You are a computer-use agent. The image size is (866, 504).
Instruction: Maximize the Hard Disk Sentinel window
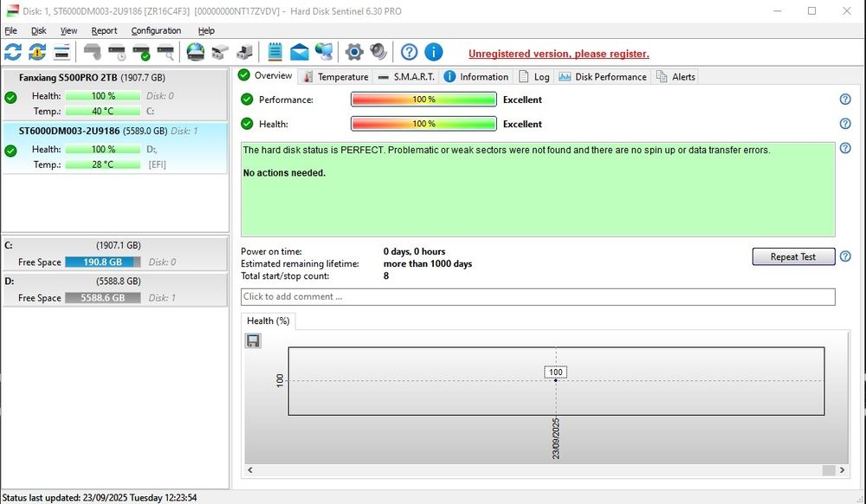click(812, 11)
